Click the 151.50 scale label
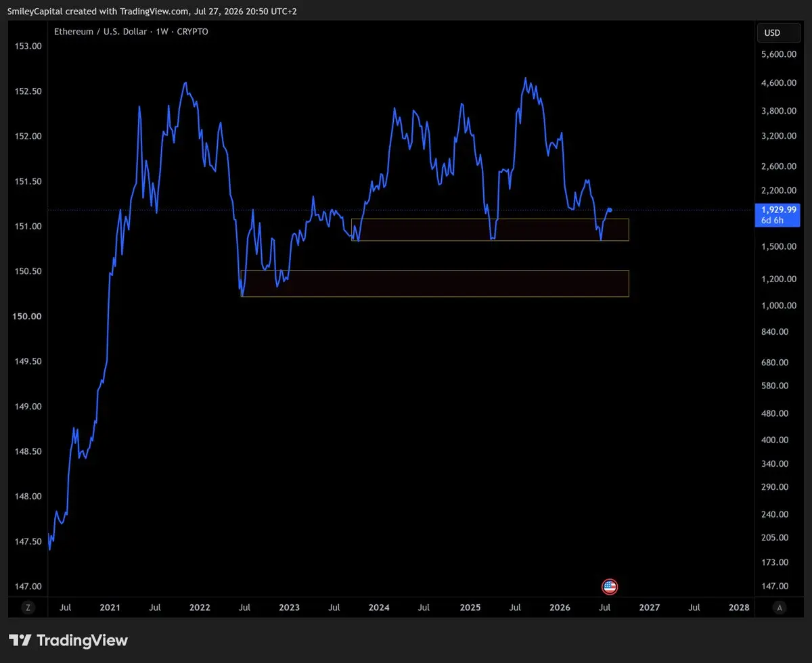Screen dimensions: 812x663 (28, 181)
